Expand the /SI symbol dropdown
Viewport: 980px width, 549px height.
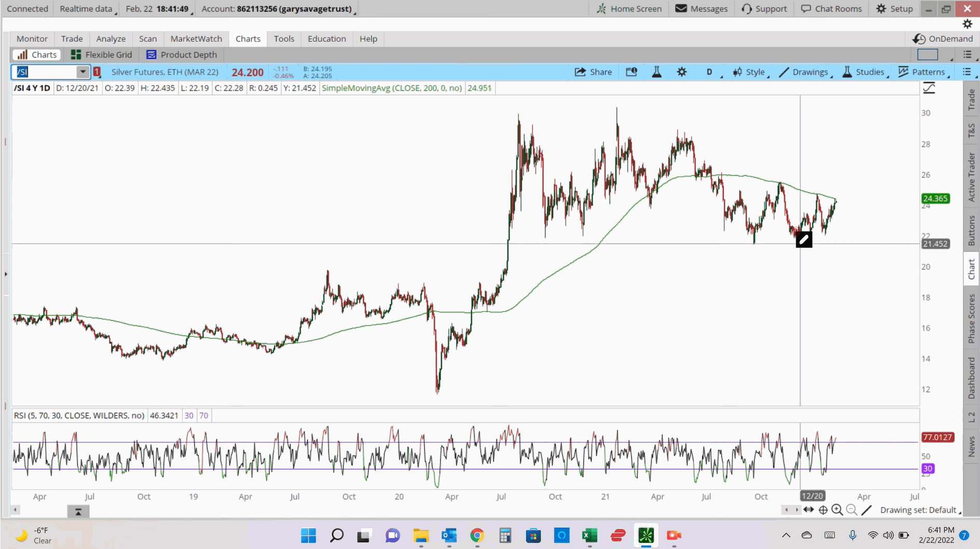[82, 72]
